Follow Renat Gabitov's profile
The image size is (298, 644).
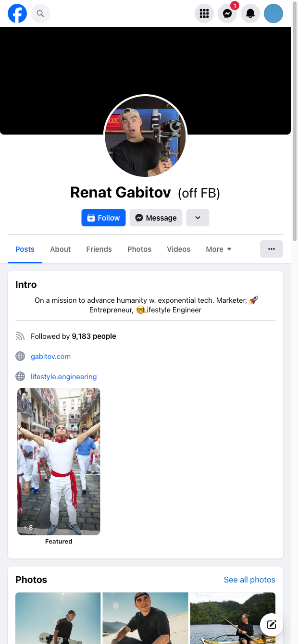pyautogui.click(x=103, y=218)
